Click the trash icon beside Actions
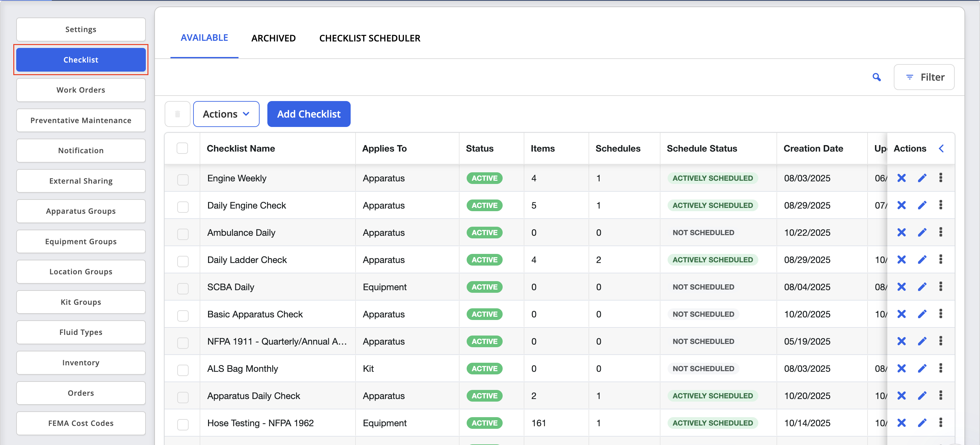980x445 pixels. click(x=177, y=114)
